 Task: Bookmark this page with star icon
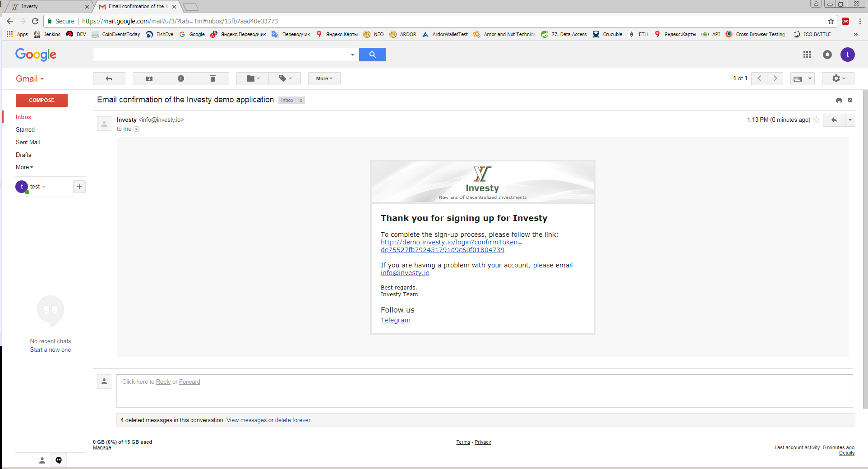click(831, 21)
